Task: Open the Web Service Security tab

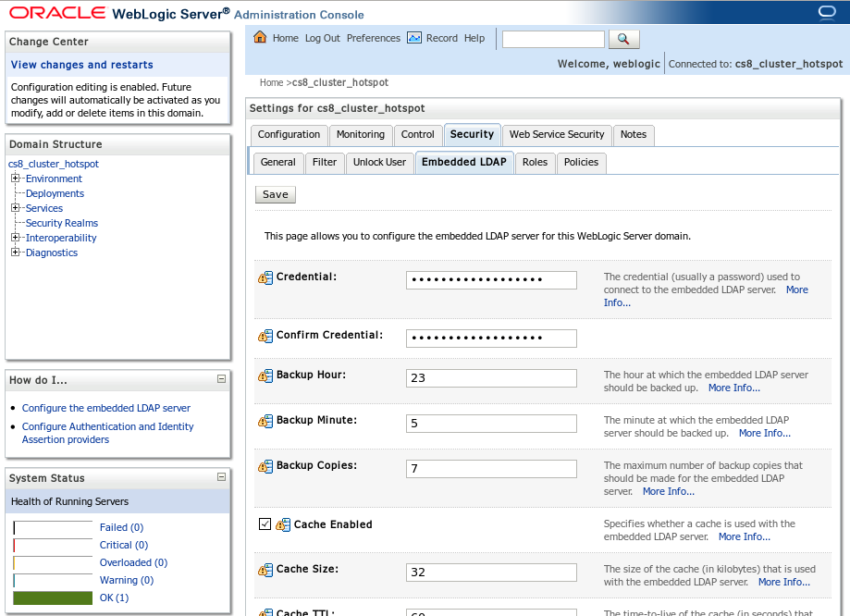Action: tap(557, 135)
